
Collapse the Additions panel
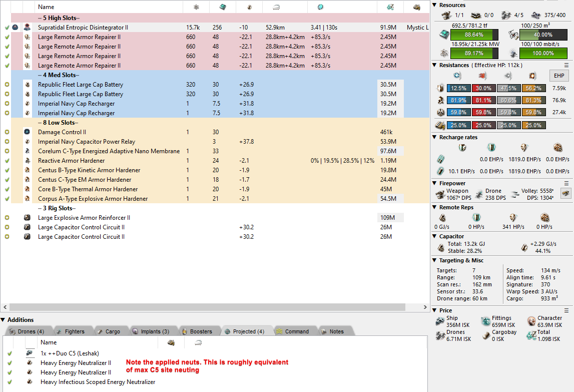(x=4, y=320)
